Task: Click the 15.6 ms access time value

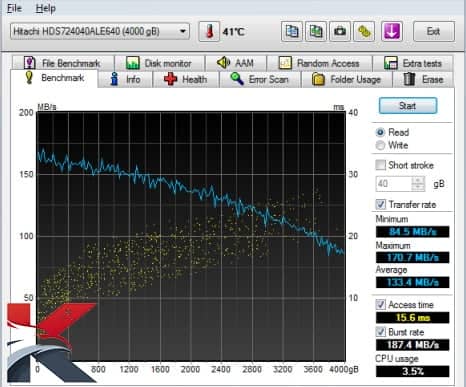Action: 412,317
